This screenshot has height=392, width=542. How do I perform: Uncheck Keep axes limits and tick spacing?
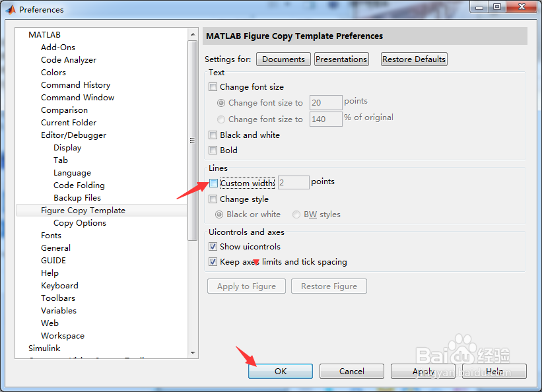pyautogui.click(x=213, y=262)
